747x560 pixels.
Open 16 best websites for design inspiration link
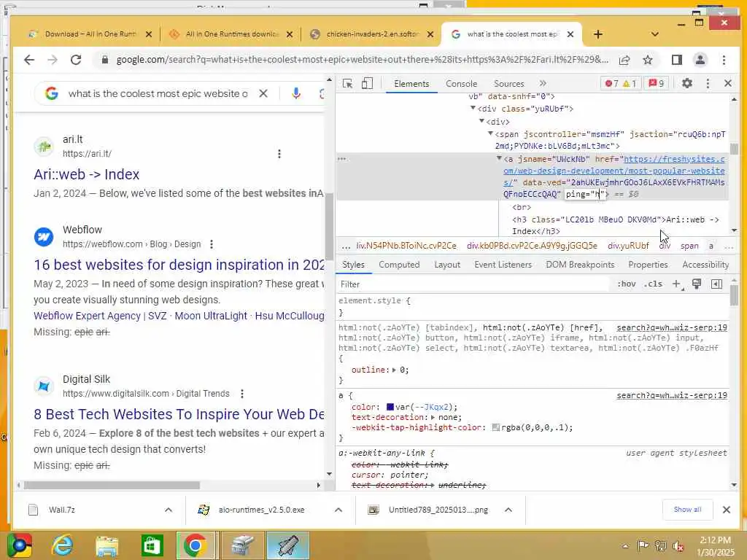coord(179,265)
